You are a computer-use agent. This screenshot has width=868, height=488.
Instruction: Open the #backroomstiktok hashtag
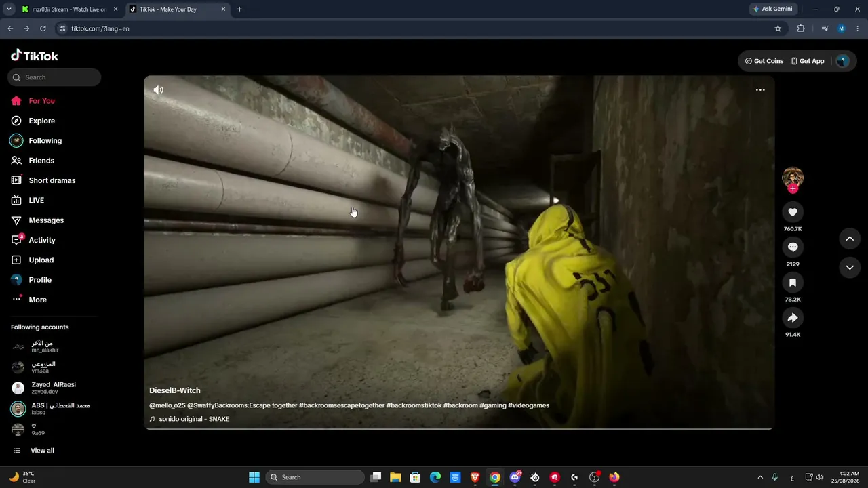414,405
